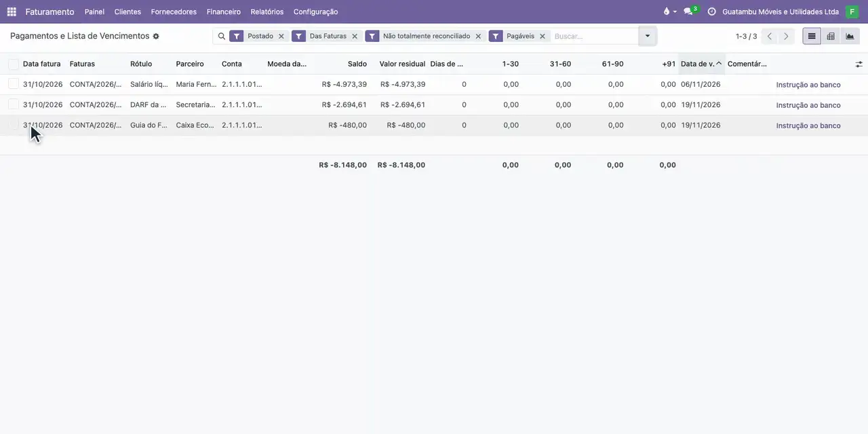
Task: Open the debug droplet icon menu
Action: coord(669,12)
